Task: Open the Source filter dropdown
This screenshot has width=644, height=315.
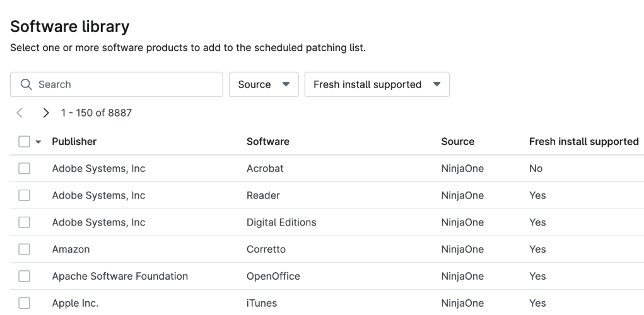Action: [x=263, y=84]
